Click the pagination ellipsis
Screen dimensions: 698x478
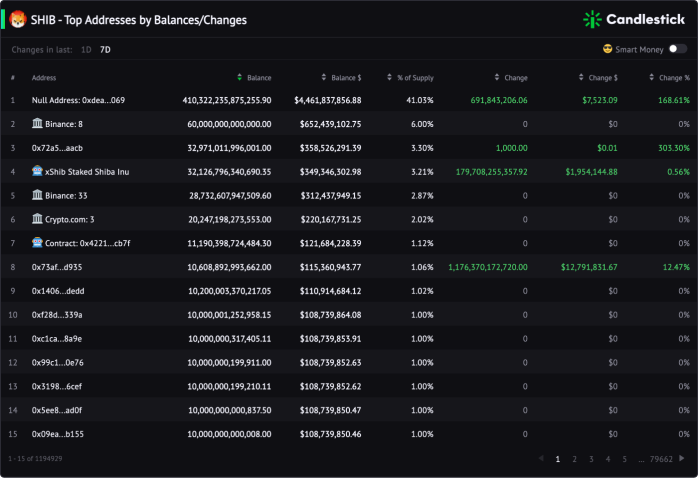click(x=641, y=459)
